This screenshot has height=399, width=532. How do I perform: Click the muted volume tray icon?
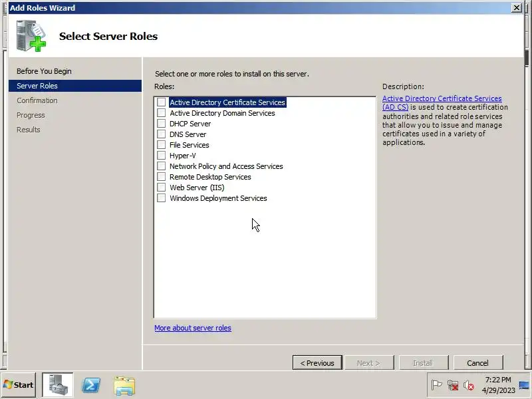click(x=469, y=386)
